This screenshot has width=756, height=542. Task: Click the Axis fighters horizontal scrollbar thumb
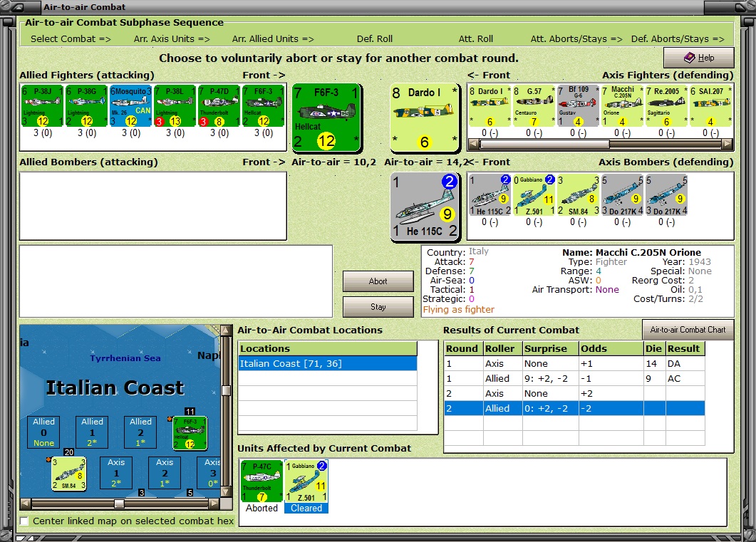[x=545, y=144]
